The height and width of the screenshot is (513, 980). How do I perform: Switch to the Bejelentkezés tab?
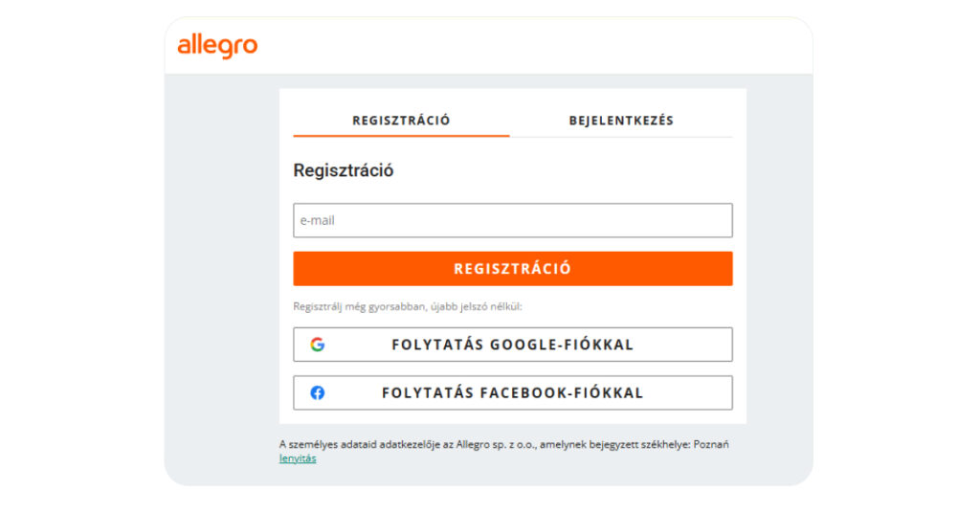(x=621, y=121)
